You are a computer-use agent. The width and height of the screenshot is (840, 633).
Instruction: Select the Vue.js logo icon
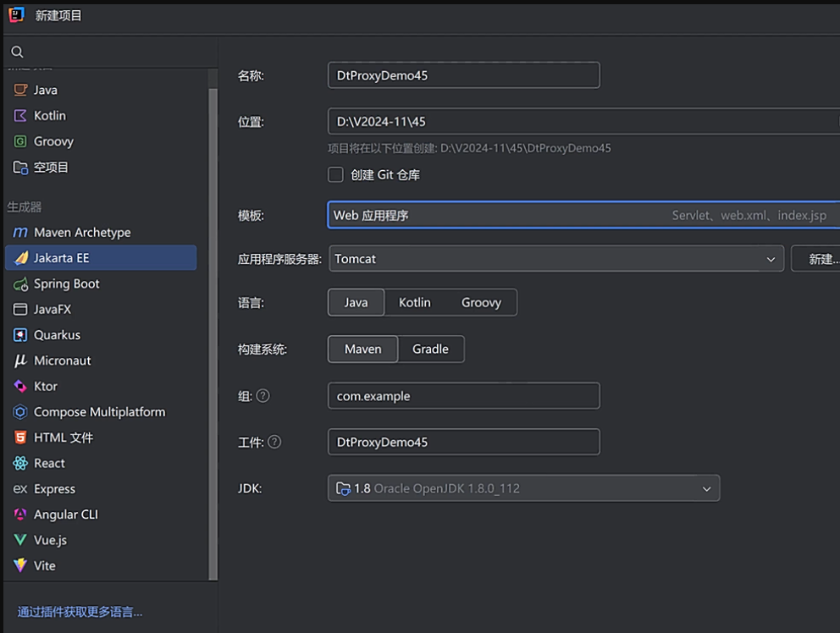click(x=20, y=540)
